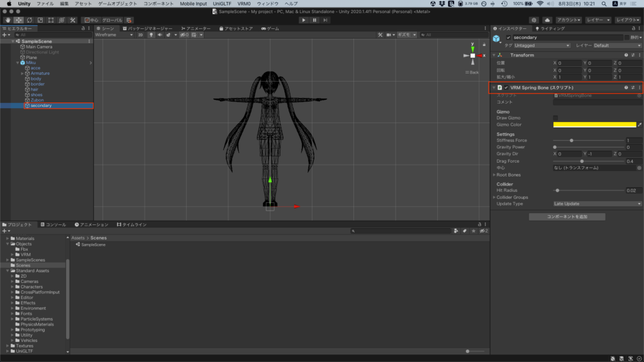
Task: Switch to the Lighting tab
Action: [550, 28]
